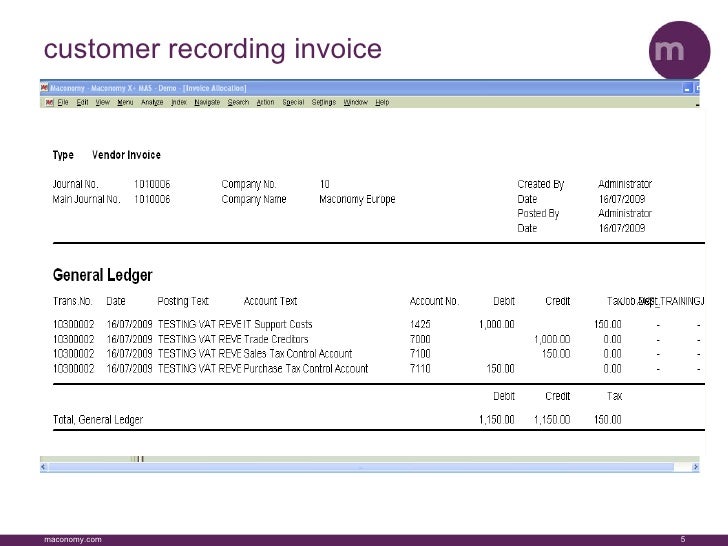Click the right scroll arrow
The height and width of the screenshot is (546, 728).
point(696,467)
